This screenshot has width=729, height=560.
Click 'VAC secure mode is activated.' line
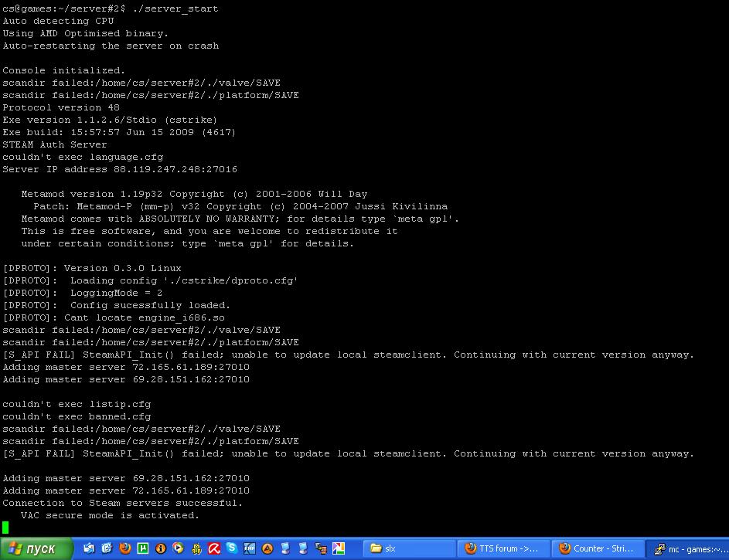[111, 515]
